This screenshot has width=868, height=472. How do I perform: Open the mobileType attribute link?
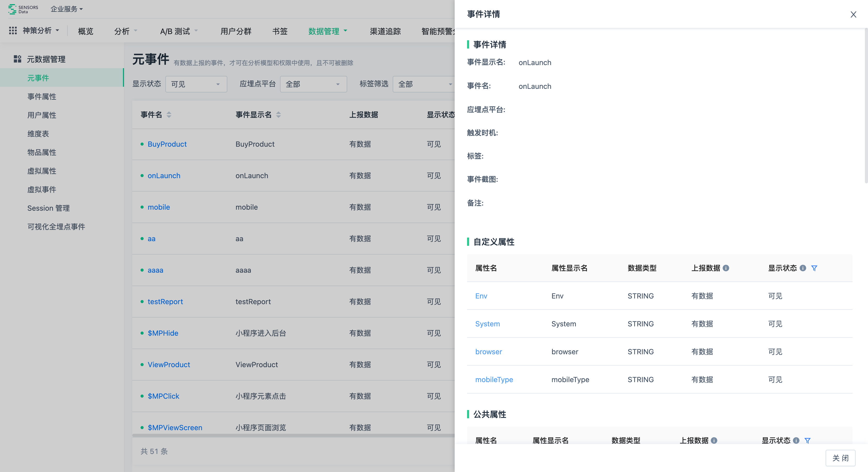[x=494, y=380]
